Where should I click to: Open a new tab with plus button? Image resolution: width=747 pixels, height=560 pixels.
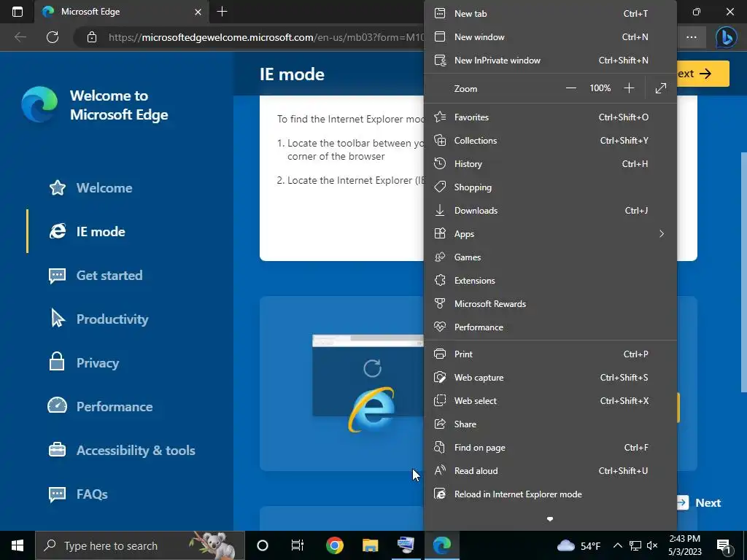click(222, 12)
